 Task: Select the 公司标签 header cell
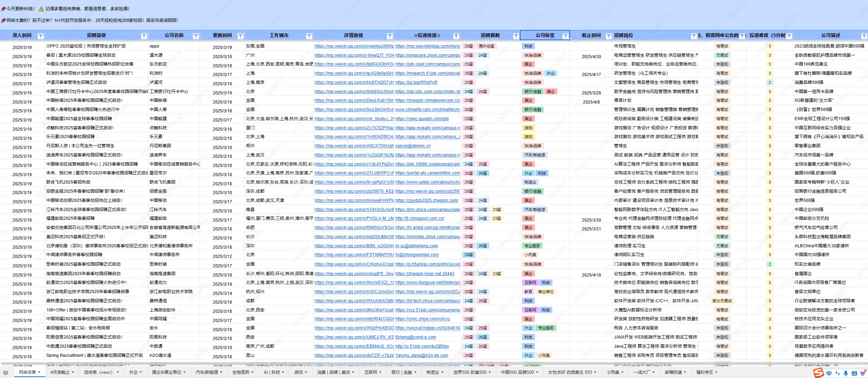545,36
